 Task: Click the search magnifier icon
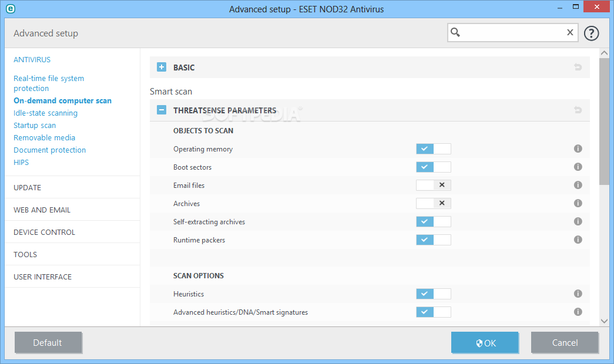455,32
